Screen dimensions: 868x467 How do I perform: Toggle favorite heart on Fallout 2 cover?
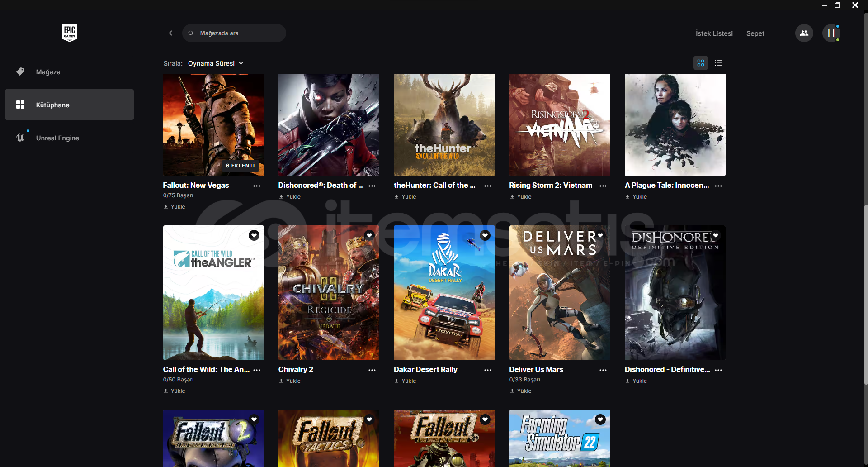pos(254,419)
